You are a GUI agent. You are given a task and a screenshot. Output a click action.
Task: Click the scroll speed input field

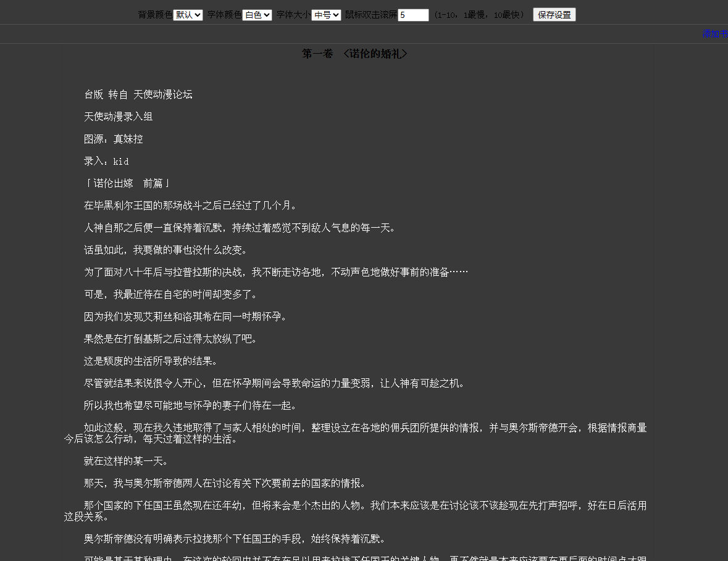pyautogui.click(x=413, y=15)
